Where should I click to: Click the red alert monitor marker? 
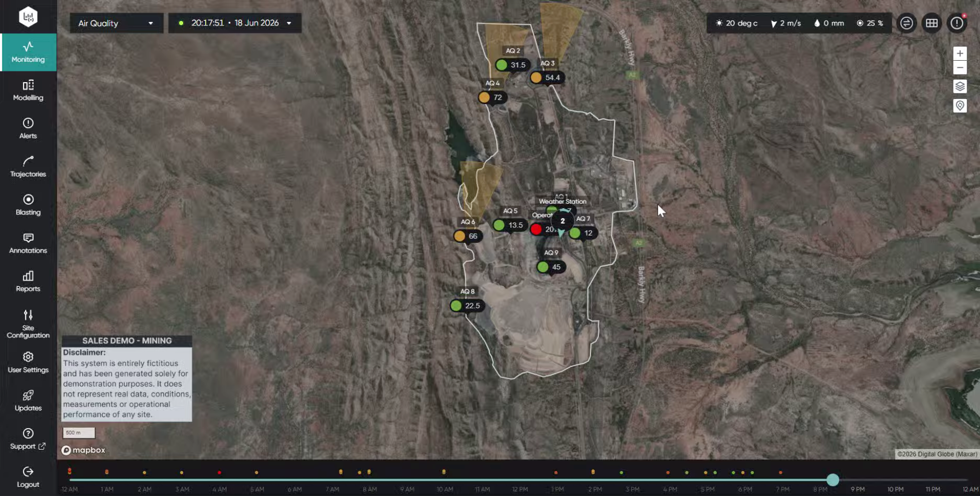click(536, 230)
